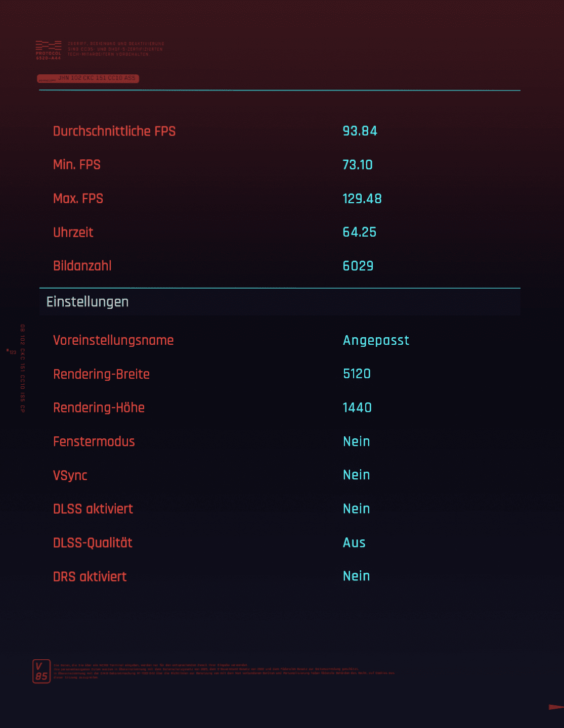Click the Uhrzeit value 64.25
Viewport: 564px width, 728px height.
[360, 232]
